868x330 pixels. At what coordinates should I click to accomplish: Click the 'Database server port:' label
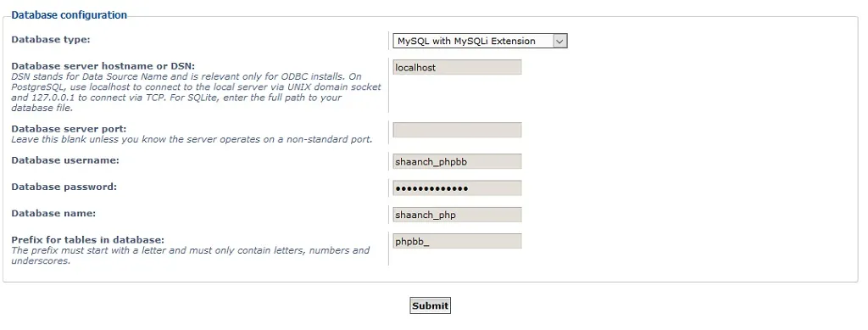click(69, 129)
